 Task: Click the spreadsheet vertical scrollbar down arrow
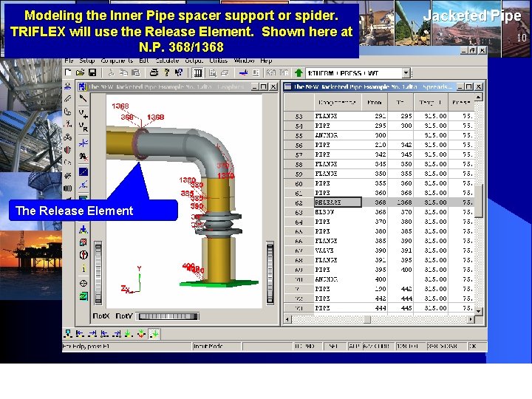point(478,311)
